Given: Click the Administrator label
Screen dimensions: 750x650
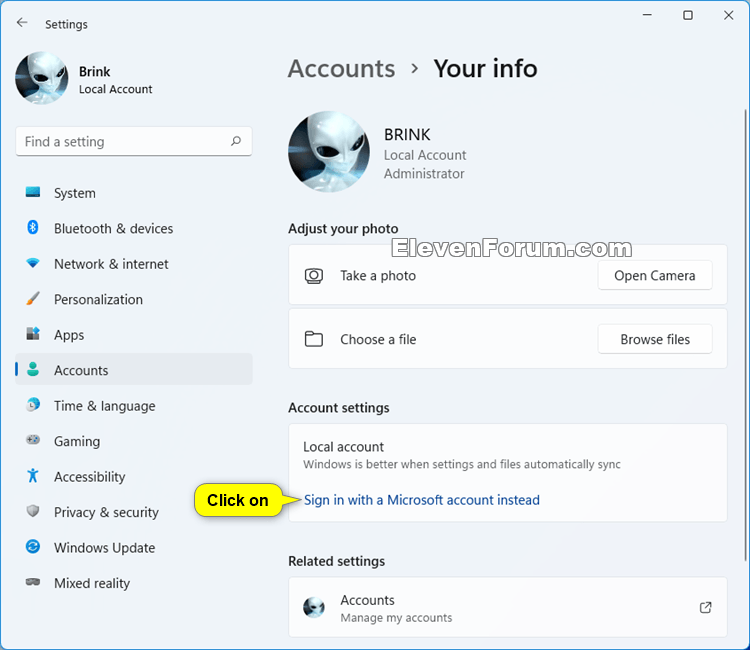Looking at the screenshot, I should [424, 174].
